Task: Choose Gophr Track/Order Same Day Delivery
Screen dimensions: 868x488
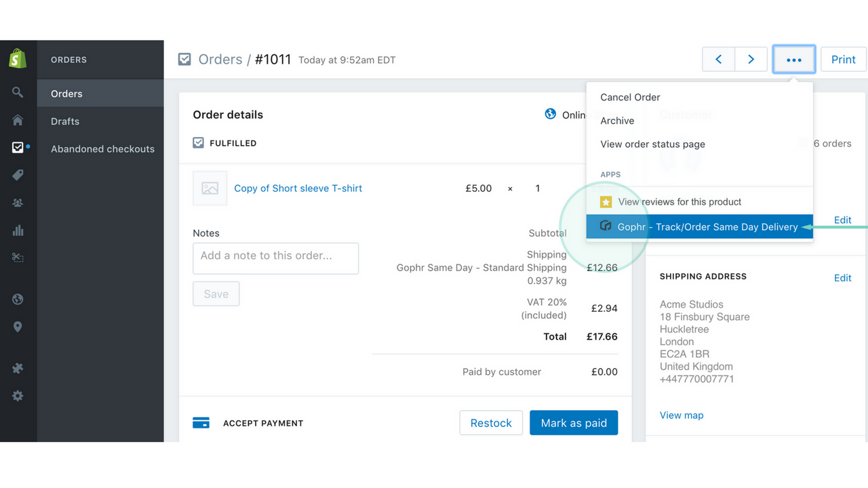Action: tap(709, 227)
